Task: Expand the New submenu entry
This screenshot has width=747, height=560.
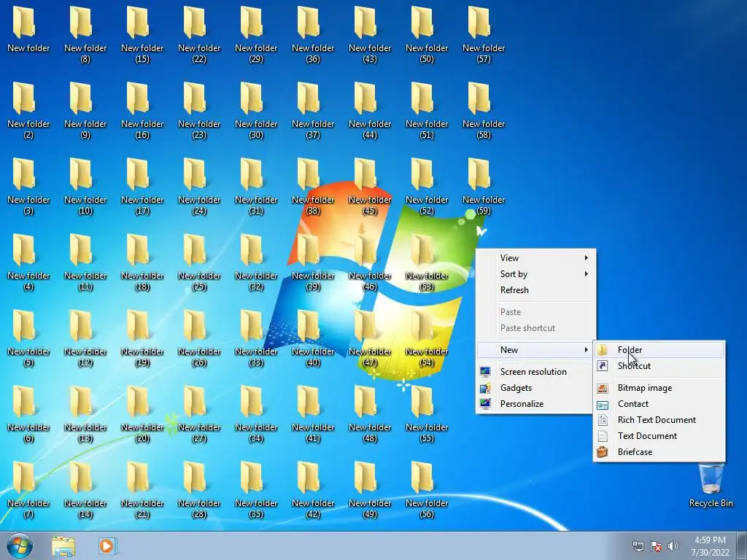Action: 536,350
